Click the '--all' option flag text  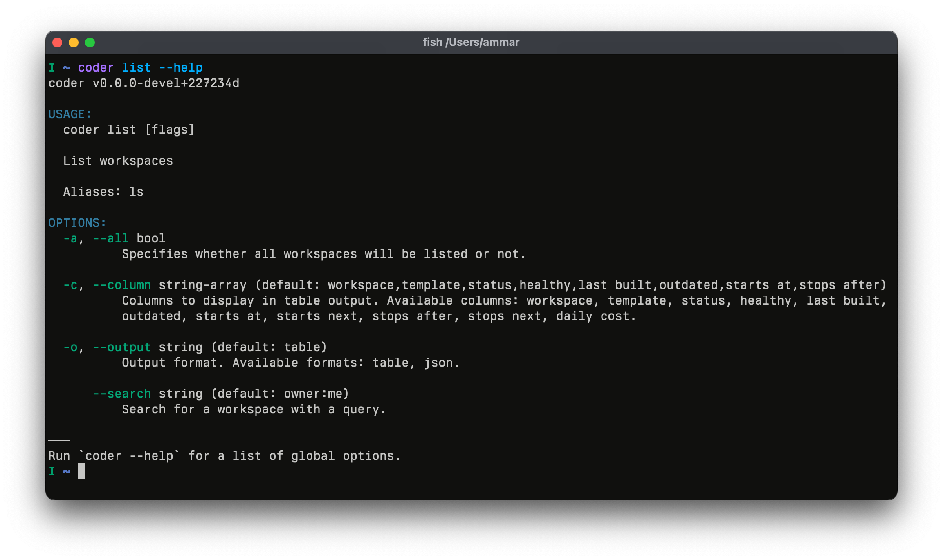(x=110, y=238)
